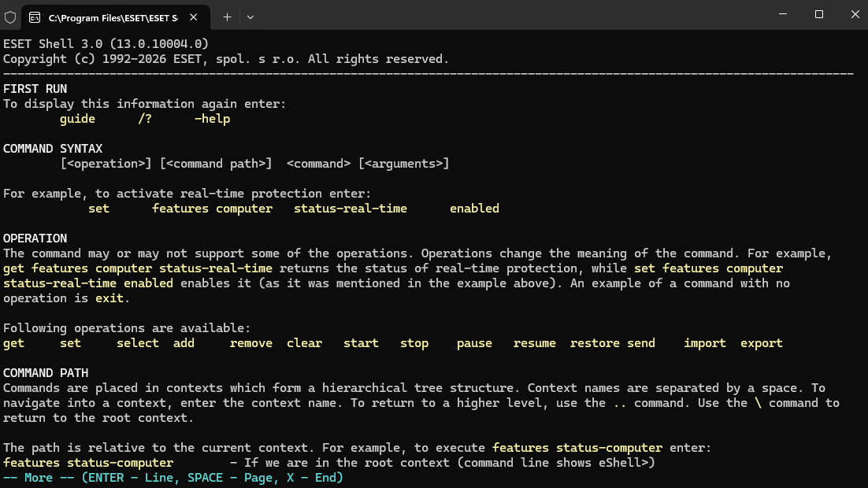868x488 pixels.
Task: Click the yellow 'get features computer status-real-time' text
Action: 138,268
